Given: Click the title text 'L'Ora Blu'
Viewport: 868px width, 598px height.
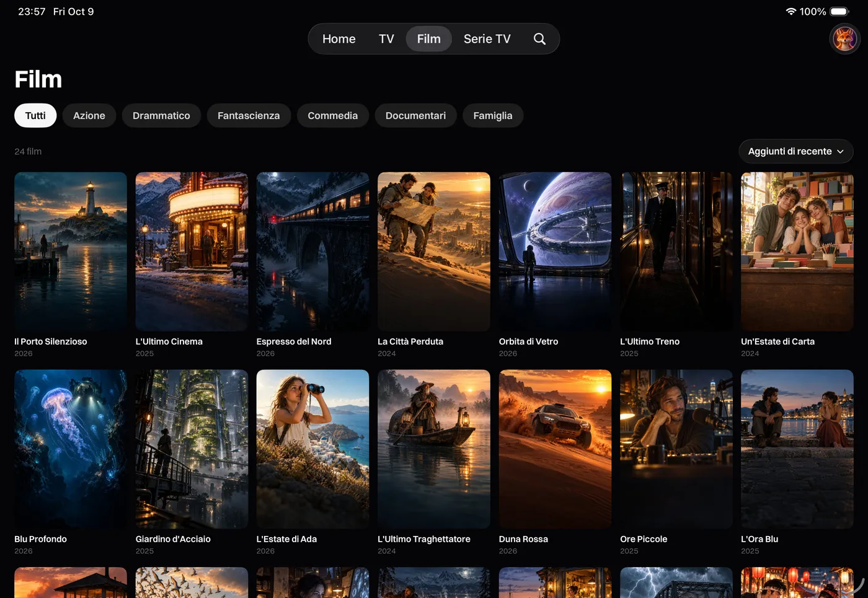Looking at the screenshot, I should pyautogui.click(x=759, y=539).
